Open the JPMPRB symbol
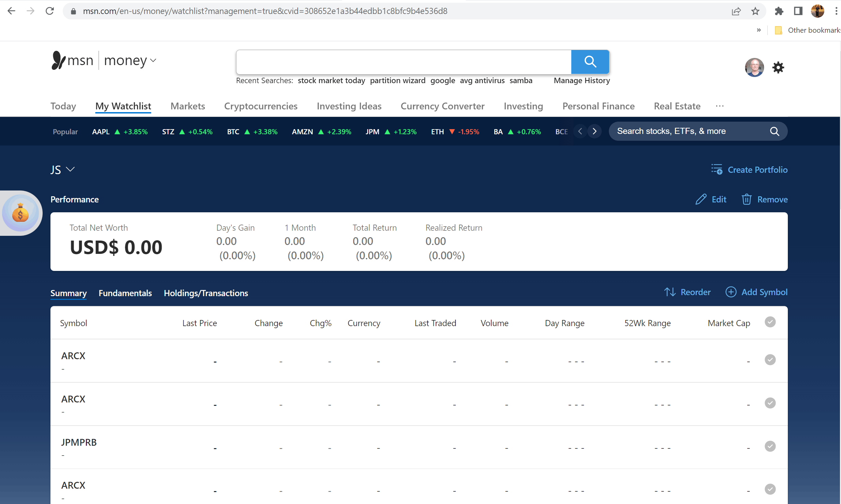Viewport: 841px width, 504px height. [x=79, y=442]
